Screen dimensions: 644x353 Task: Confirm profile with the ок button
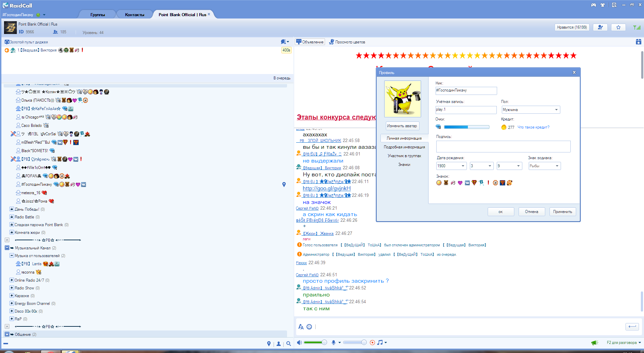point(501,212)
